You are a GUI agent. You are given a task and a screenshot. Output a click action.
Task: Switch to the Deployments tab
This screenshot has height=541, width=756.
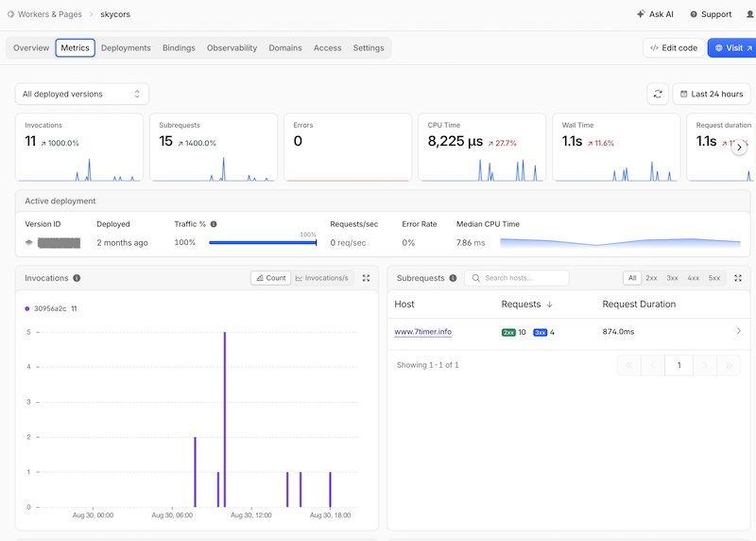pos(126,48)
